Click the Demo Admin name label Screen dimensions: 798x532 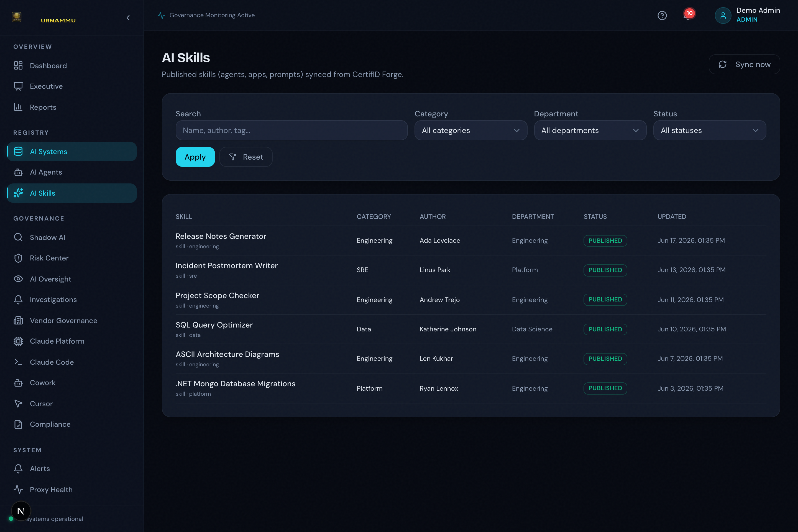pos(758,11)
